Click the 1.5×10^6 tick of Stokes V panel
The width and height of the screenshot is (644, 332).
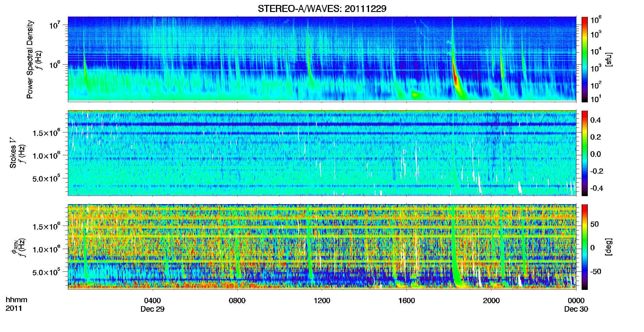pyautogui.click(x=47, y=132)
